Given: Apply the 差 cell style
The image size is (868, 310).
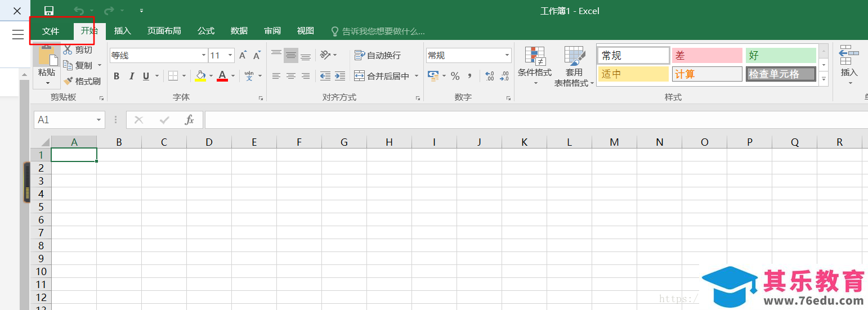Looking at the screenshot, I should [x=707, y=55].
